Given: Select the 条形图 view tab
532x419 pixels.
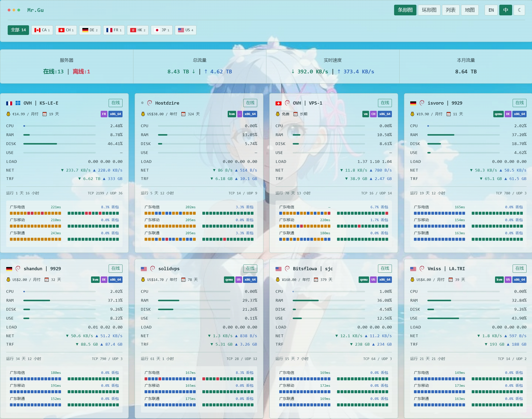Looking at the screenshot, I should tap(405, 10).
